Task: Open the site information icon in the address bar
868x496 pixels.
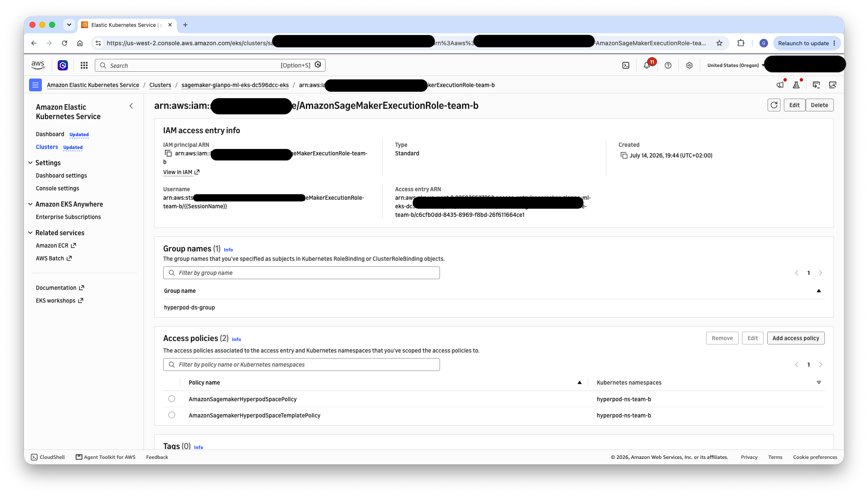Action: pos(98,43)
